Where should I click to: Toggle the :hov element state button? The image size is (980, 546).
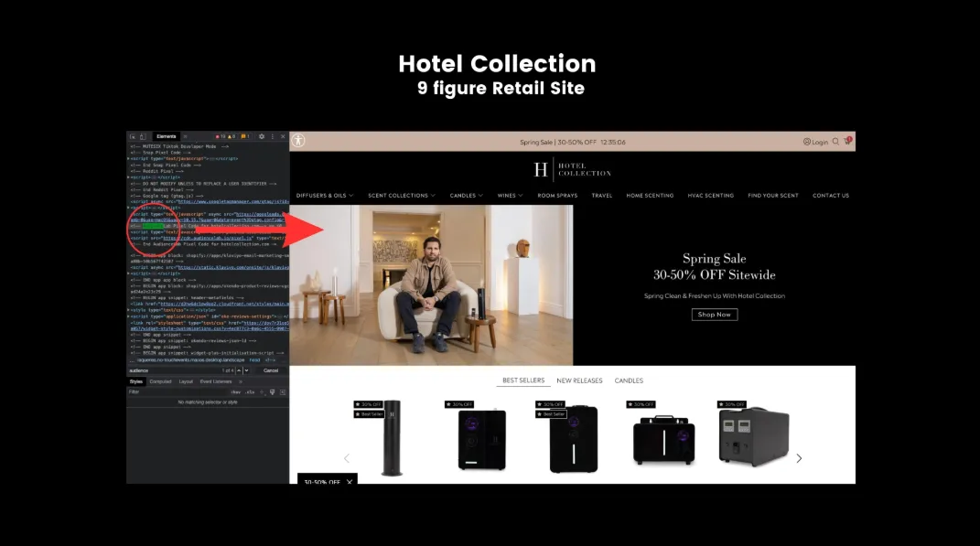tap(236, 392)
